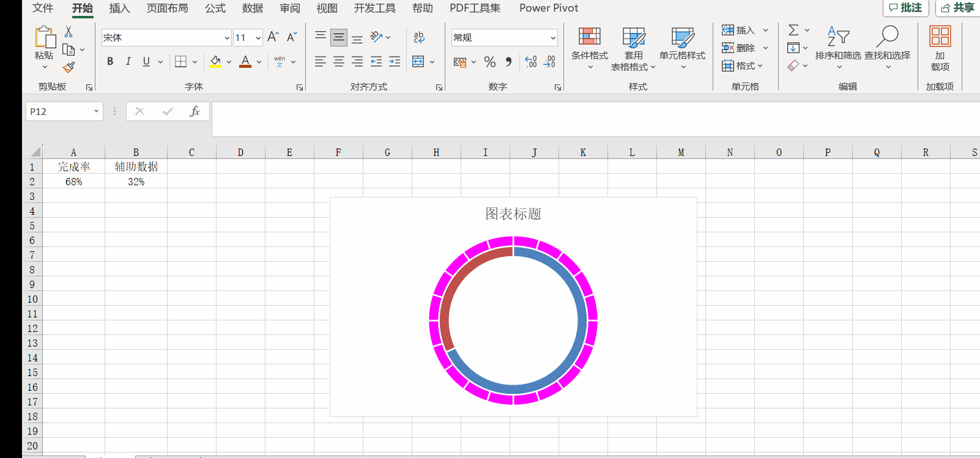Screen dimensions: 980x458
Task: Click the 共享 share button
Action: pos(958,8)
